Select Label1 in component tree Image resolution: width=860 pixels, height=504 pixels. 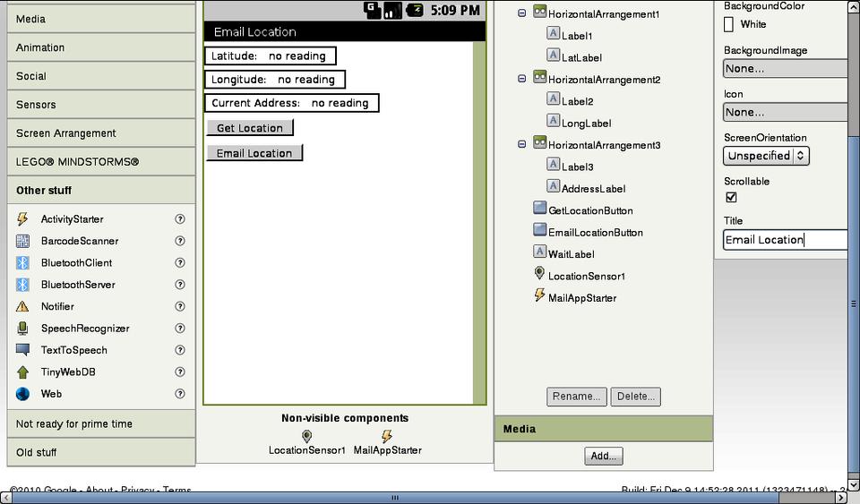point(577,36)
